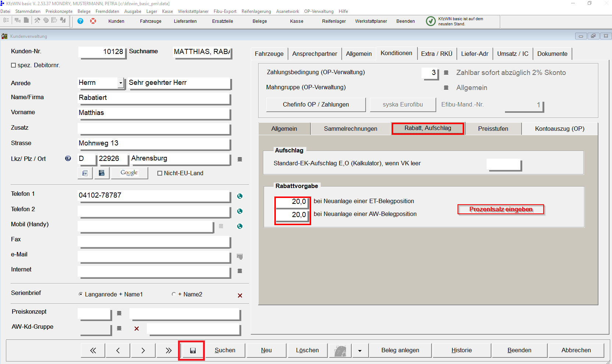Click the Abbrechen button

(x=576, y=350)
